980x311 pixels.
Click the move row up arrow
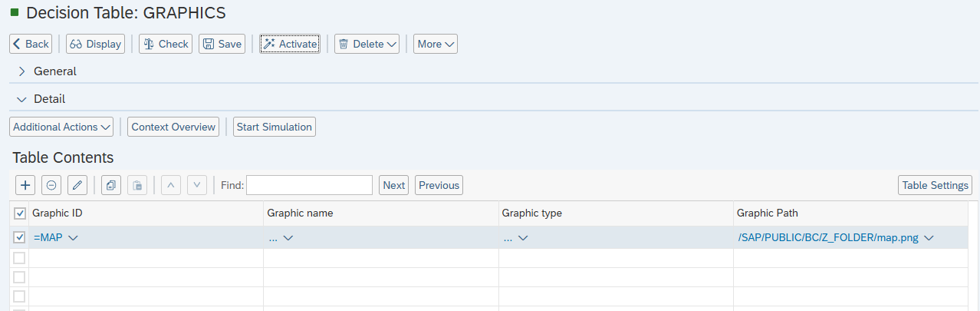click(x=172, y=185)
